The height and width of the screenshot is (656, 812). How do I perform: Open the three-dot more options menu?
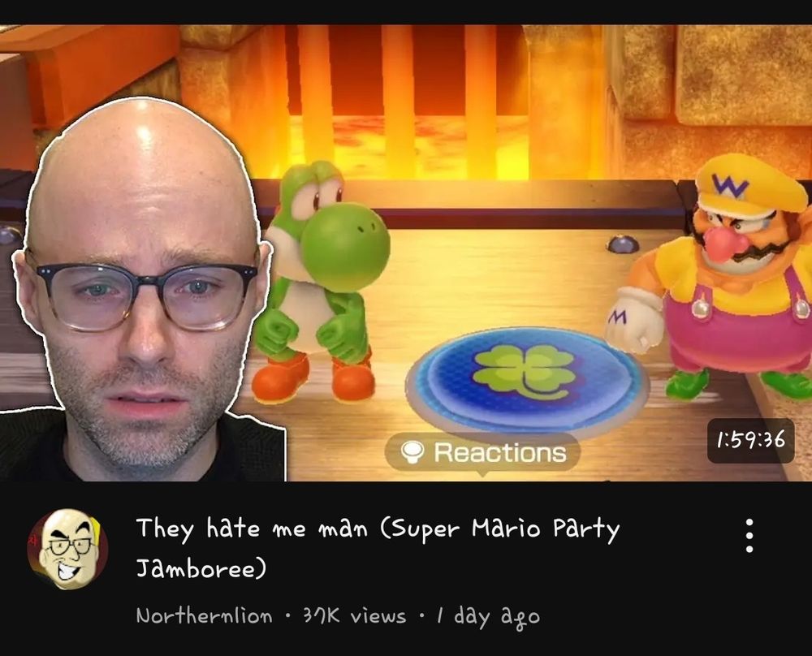coord(749,535)
